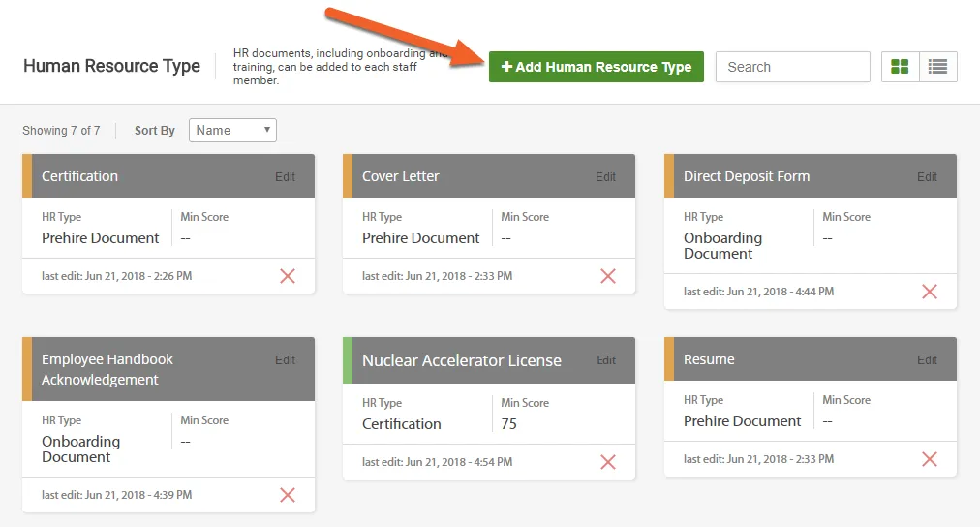Click Prehire Document in Cover Letter card
Screen dimensions: 980x527
[420, 238]
